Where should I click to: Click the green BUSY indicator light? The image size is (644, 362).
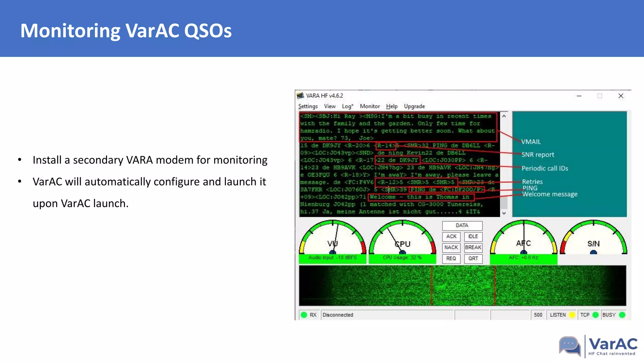622,315
